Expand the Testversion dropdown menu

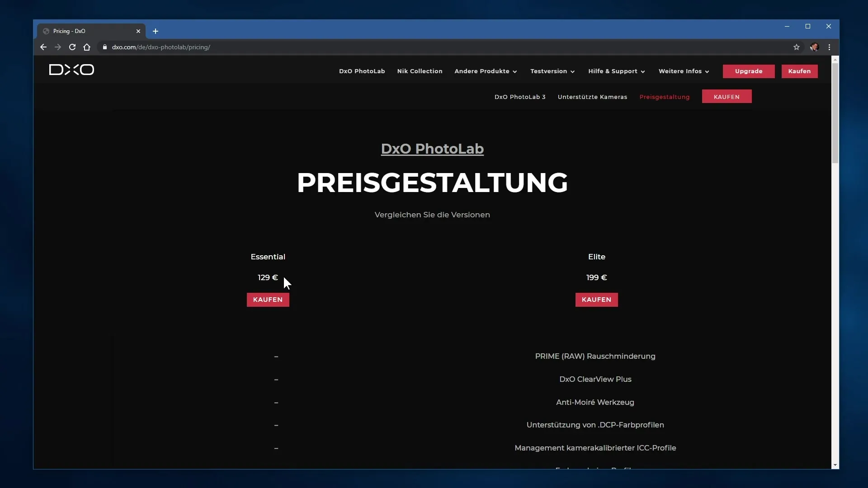pyautogui.click(x=552, y=71)
